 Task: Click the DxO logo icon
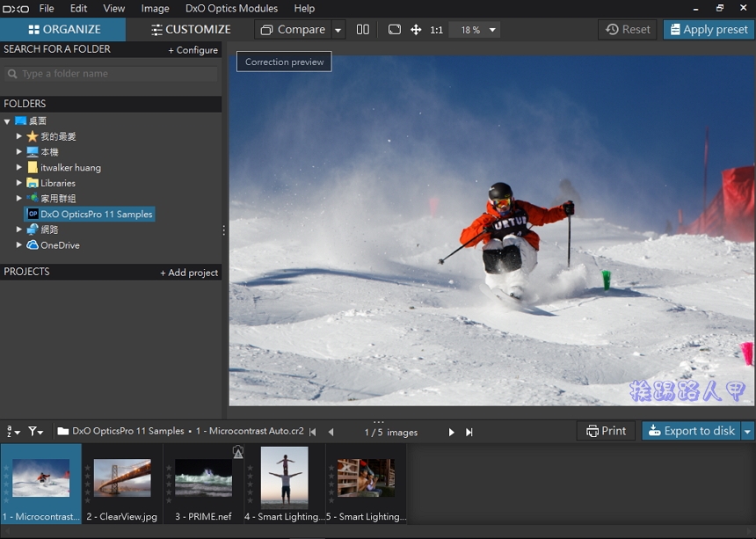tap(16, 9)
